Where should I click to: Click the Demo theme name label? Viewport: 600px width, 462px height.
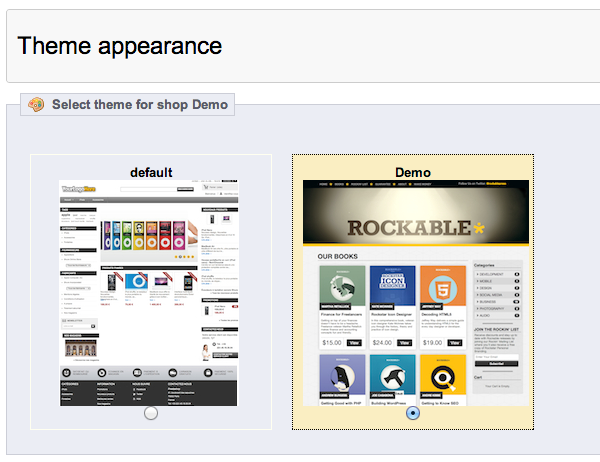413,172
